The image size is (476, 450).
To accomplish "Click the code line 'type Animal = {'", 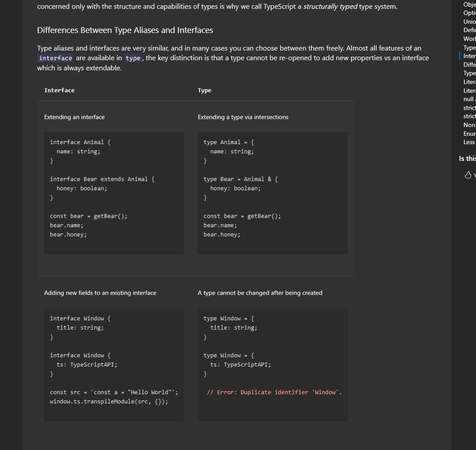I will click(x=229, y=142).
